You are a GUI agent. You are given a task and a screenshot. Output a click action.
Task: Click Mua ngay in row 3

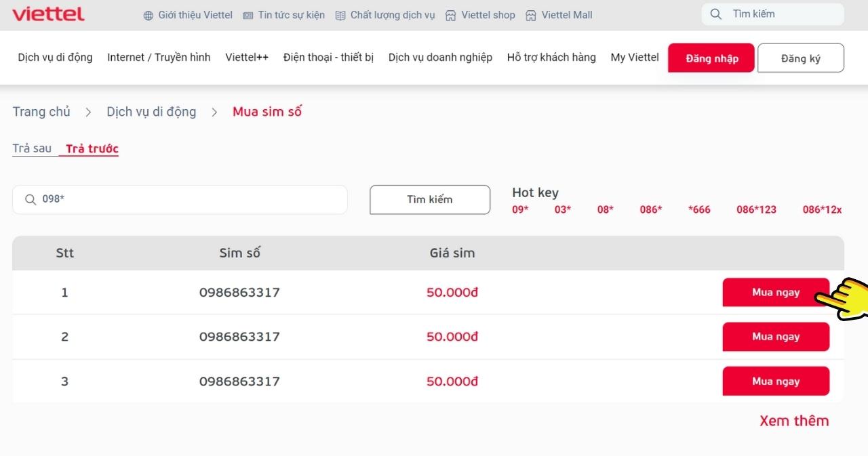pos(776,381)
